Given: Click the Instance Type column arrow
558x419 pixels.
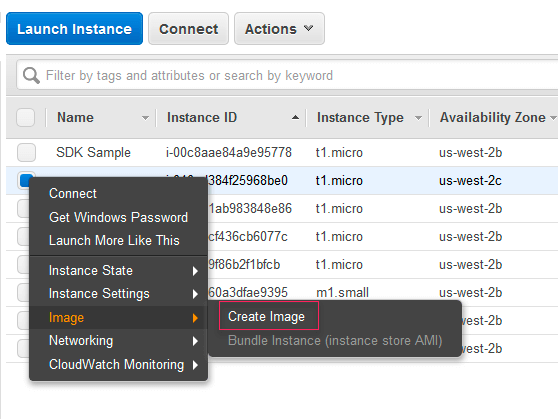Looking at the screenshot, I should (418, 118).
